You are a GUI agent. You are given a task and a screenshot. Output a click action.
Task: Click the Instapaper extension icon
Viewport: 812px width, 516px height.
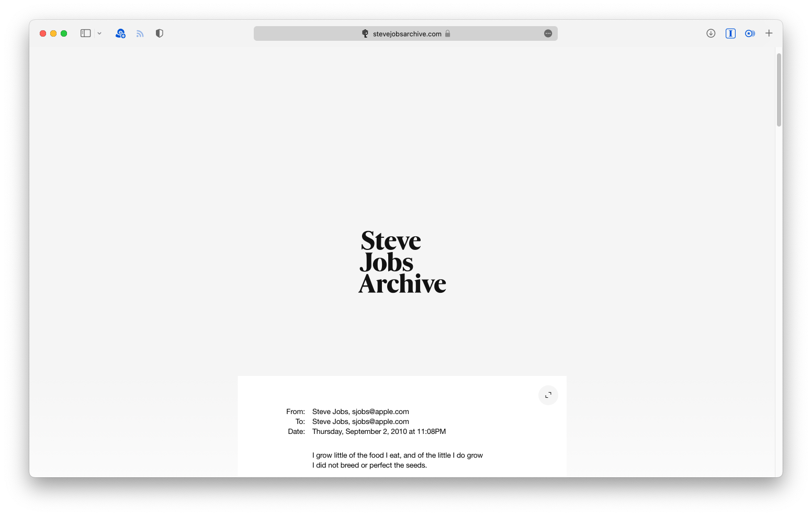coord(730,33)
